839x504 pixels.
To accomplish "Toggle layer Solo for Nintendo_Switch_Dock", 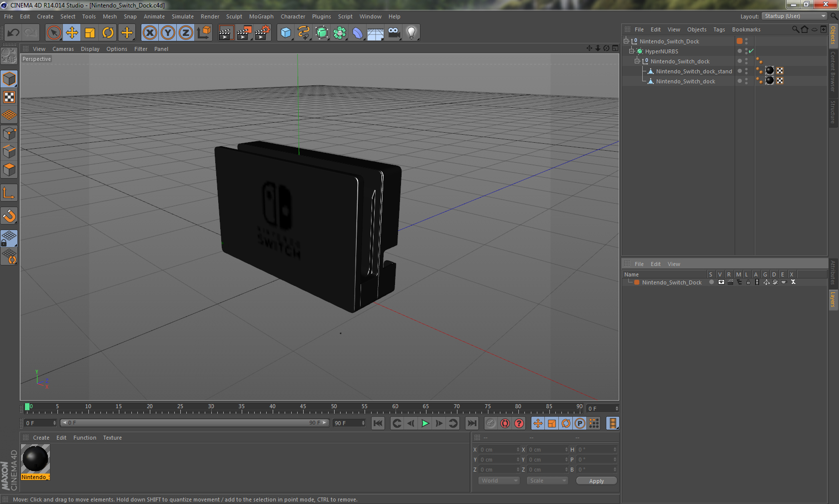I will tap(711, 282).
